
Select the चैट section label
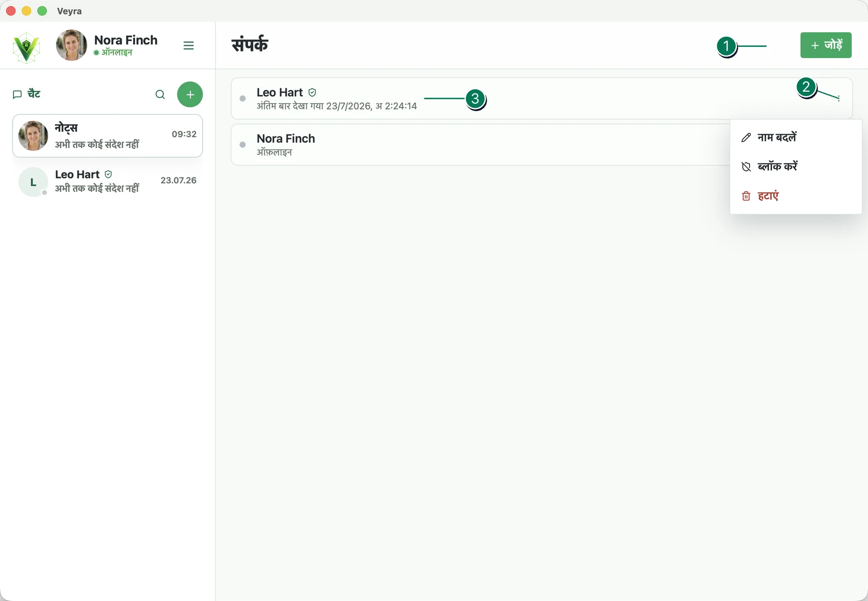(x=34, y=94)
